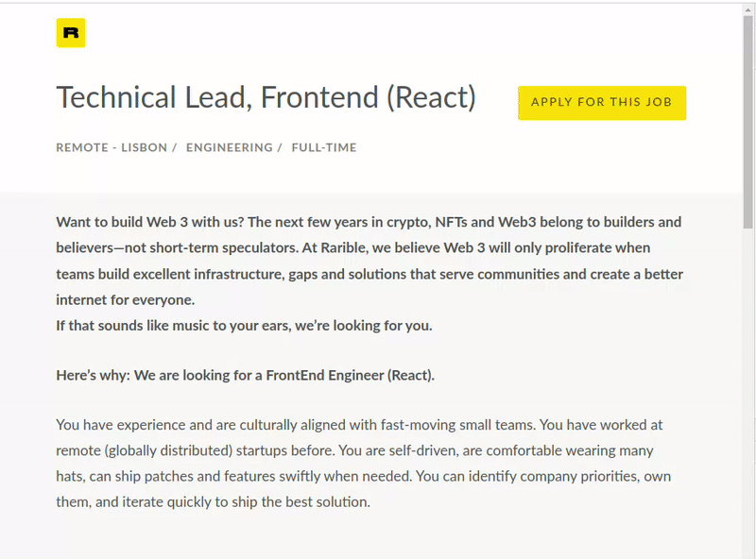Screen dimensions: 756x559
Task: Apply for this job
Action: (x=602, y=103)
